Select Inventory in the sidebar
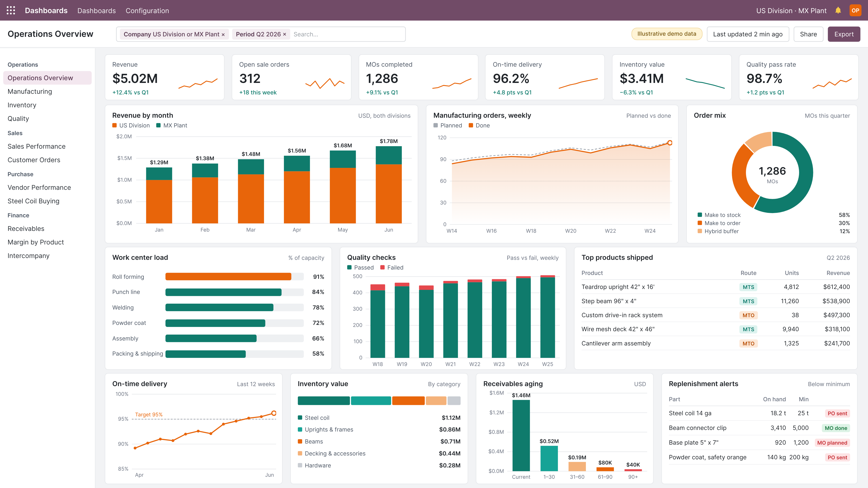The height and width of the screenshot is (488, 868). (47, 105)
